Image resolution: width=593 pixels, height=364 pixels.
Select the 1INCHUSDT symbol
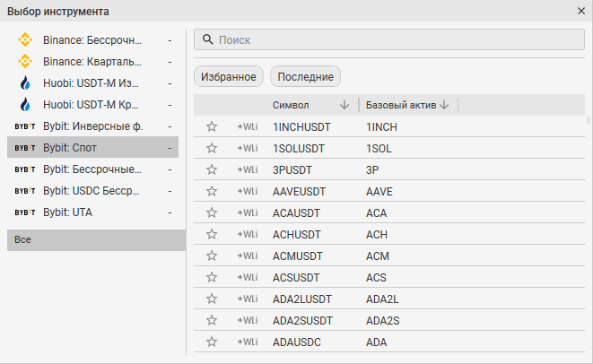click(301, 127)
